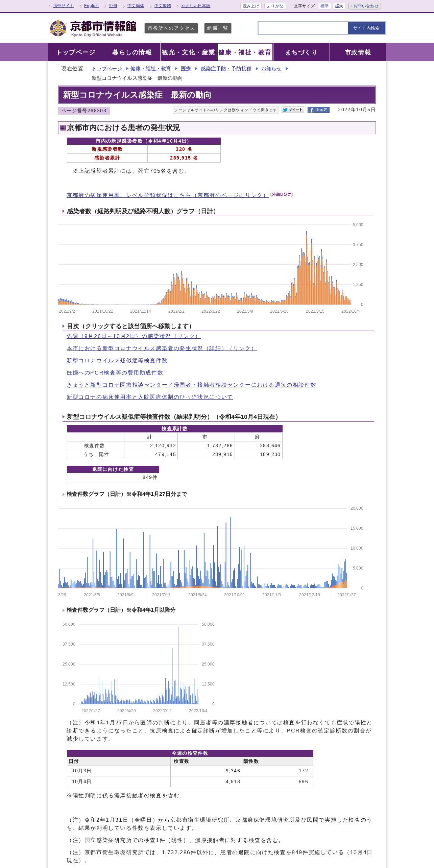This screenshot has width=434, height=868.
Task: Open 京都府の病床使用率 link
Action: point(167,195)
